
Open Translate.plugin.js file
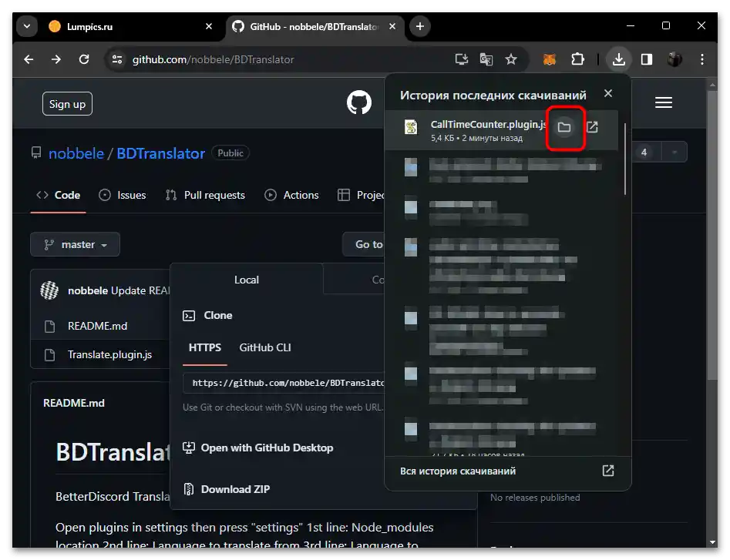tap(110, 355)
